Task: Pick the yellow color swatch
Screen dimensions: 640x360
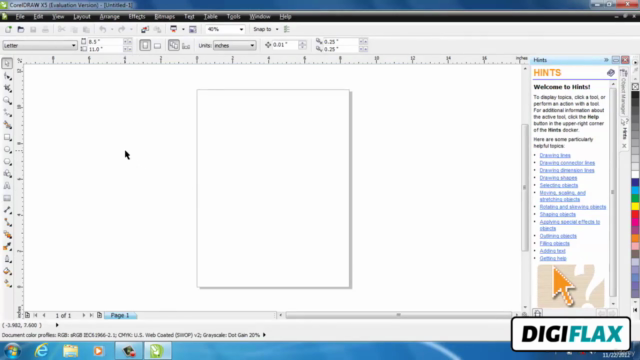Action: click(x=635, y=206)
